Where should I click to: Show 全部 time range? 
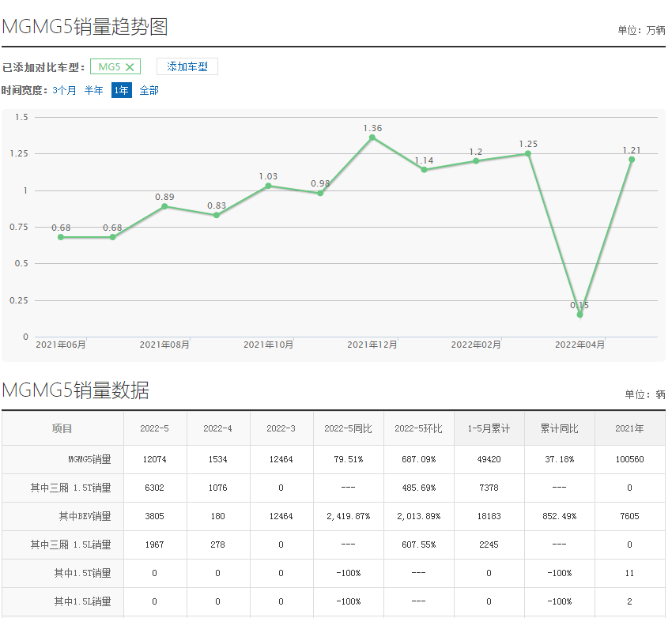149,90
